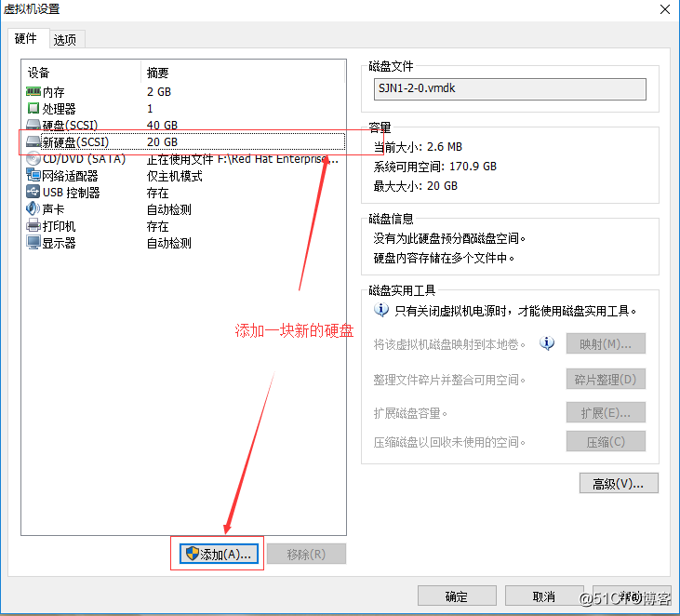Image resolution: width=680 pixels, height=616 pixels.
Task: Click the shield icon on 添加 button
Action: point(193,554)
